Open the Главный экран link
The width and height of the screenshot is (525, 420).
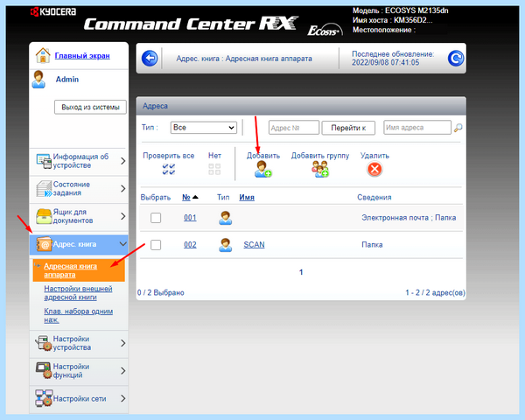82,56
